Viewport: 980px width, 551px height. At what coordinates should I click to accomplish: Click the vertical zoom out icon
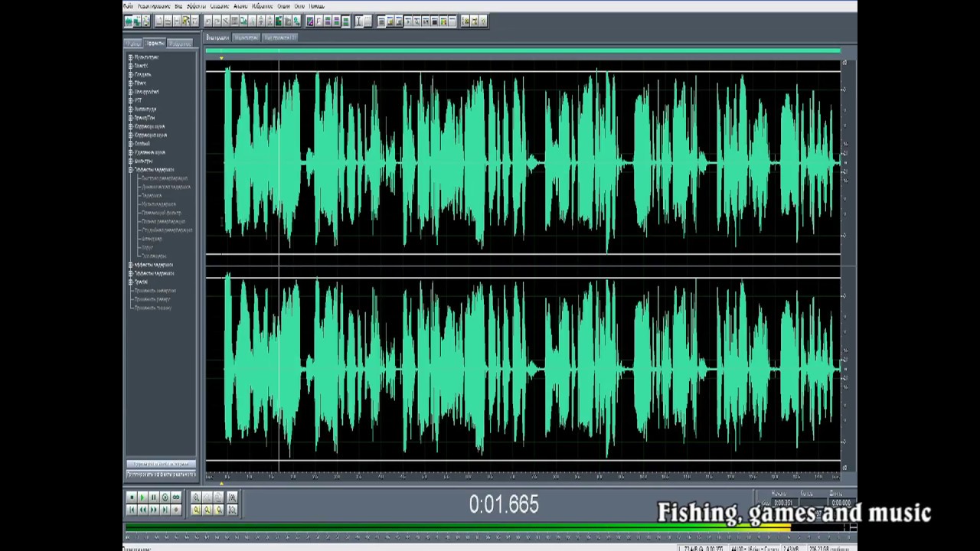[x=232, y=510]
